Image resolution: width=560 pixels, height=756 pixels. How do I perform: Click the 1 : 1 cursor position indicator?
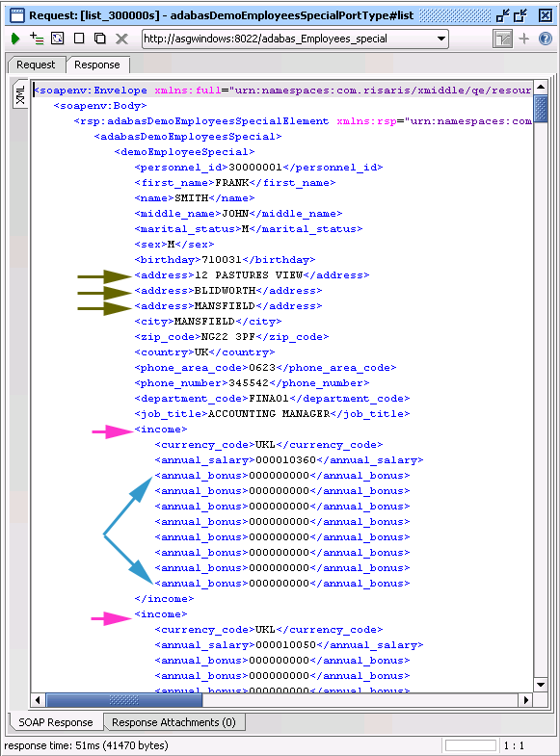[514, 745]
